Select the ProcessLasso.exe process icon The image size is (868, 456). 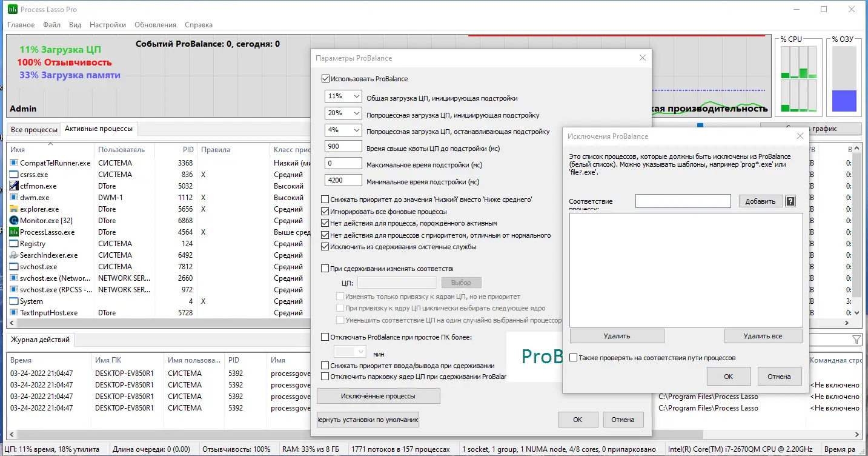pos(15,232)
